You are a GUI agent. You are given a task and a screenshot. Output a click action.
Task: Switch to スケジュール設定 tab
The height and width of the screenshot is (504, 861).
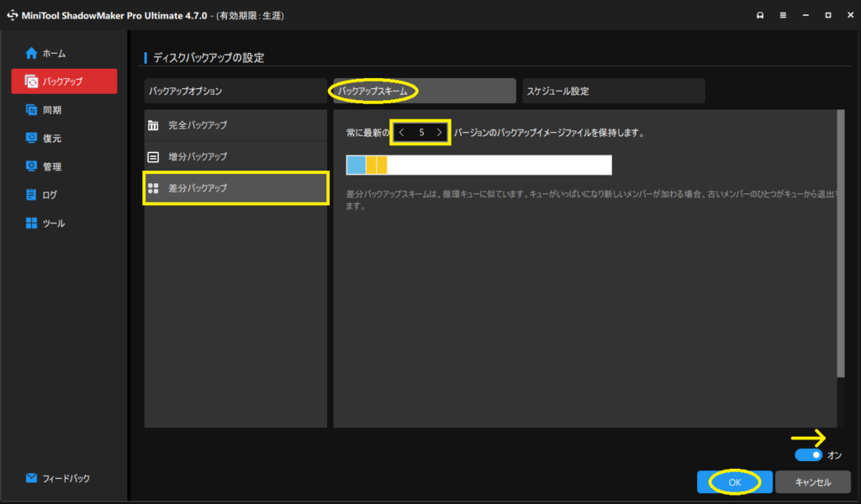(x=614, y=91)
